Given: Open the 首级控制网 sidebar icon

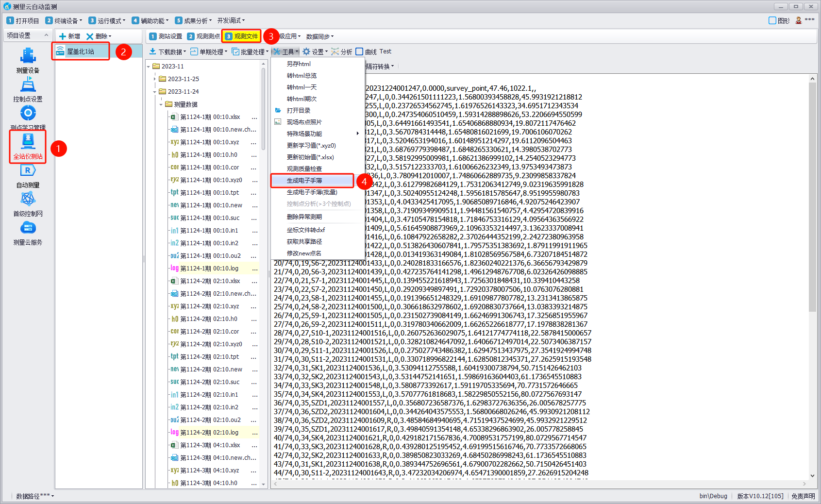Looking at the screenshot, I should [x=28, y=200].
